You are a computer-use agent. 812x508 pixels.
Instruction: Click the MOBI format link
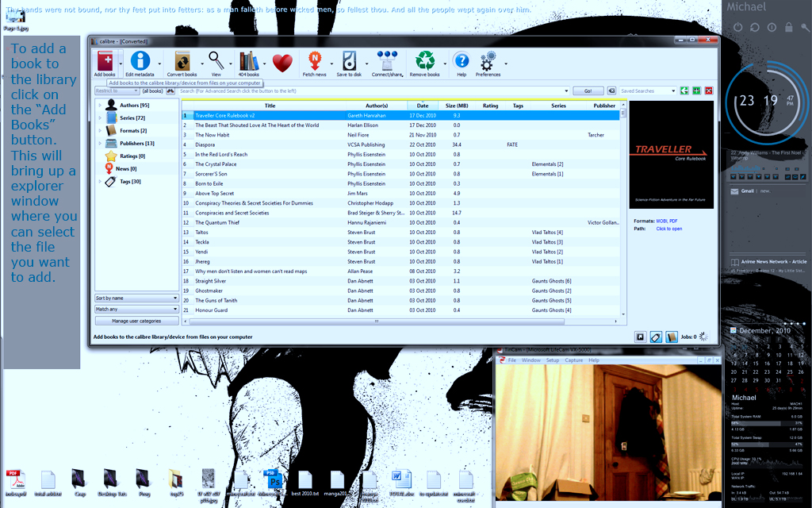click(662, 221)
